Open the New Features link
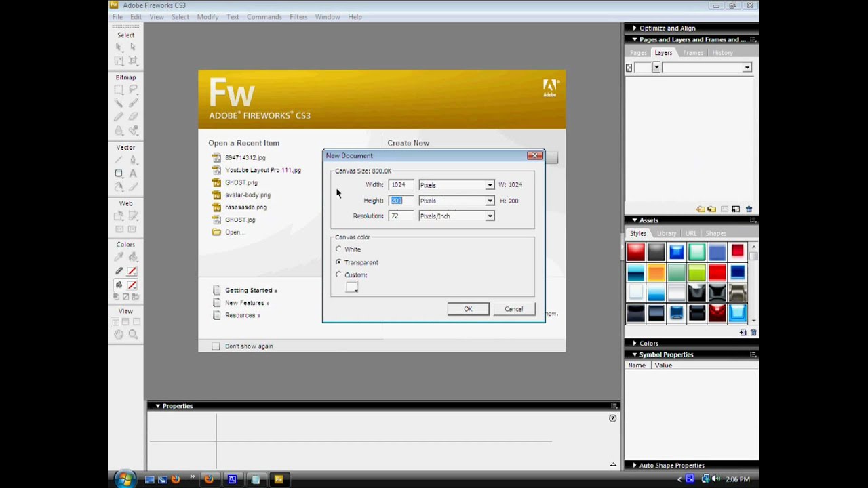The image size is (868, 488). click(x=247, y=303)
